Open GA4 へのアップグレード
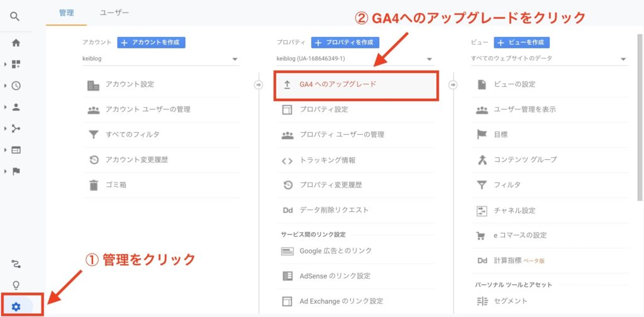The image size is (644, 317). coord(357,84)
